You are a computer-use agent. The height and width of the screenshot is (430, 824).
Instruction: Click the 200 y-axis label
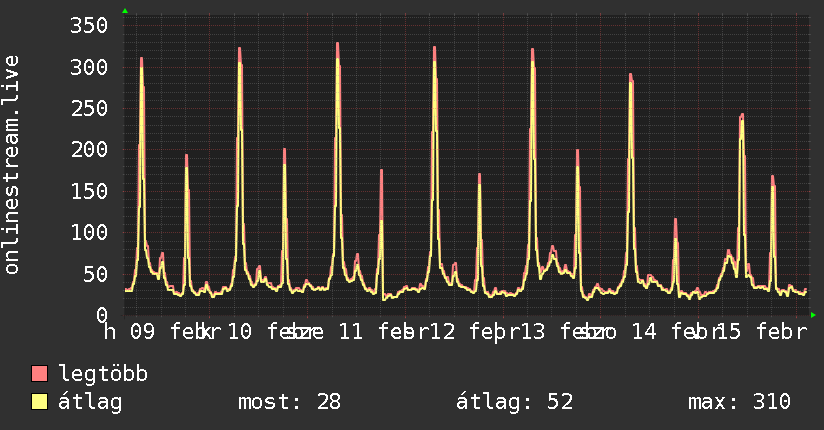[x=89, y=149]
